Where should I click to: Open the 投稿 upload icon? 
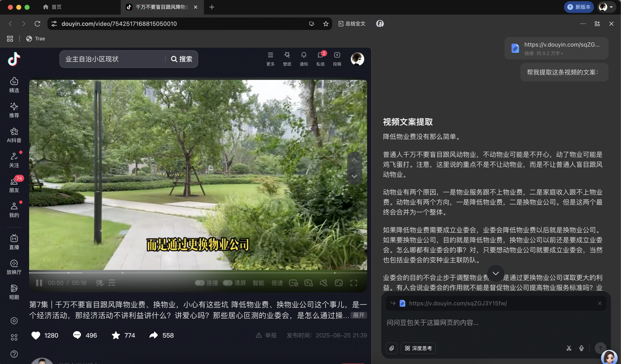tap(337, 59)
